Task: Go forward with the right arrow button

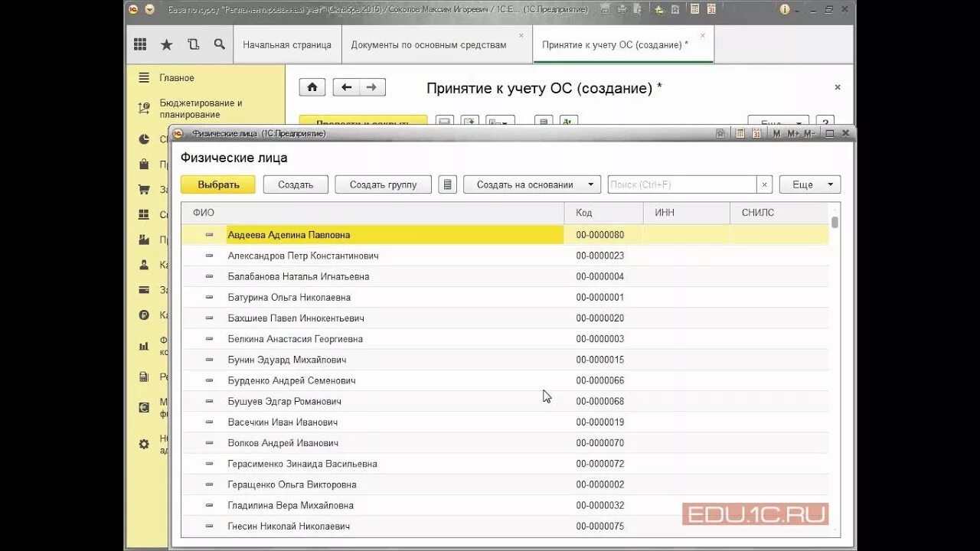Action: 372,87
